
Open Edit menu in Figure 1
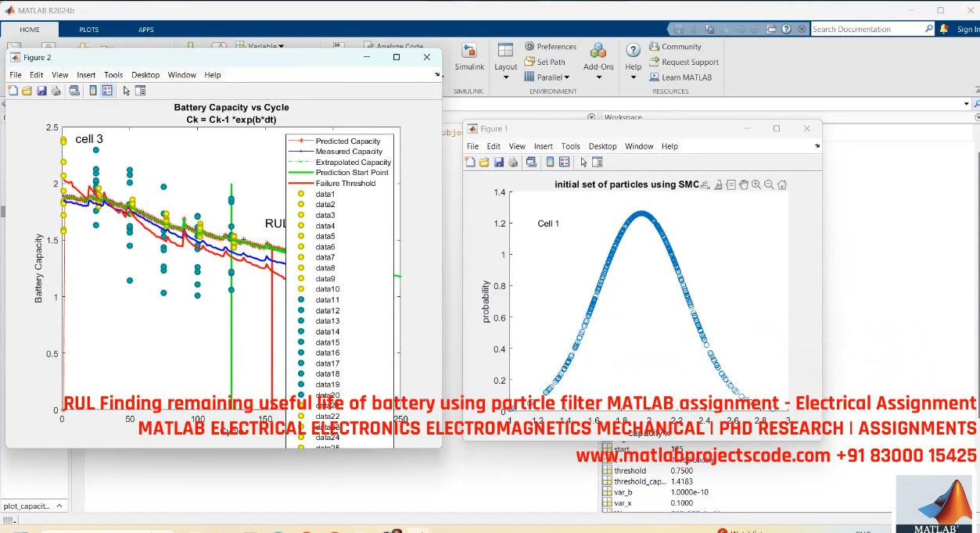tap(494, 146)
